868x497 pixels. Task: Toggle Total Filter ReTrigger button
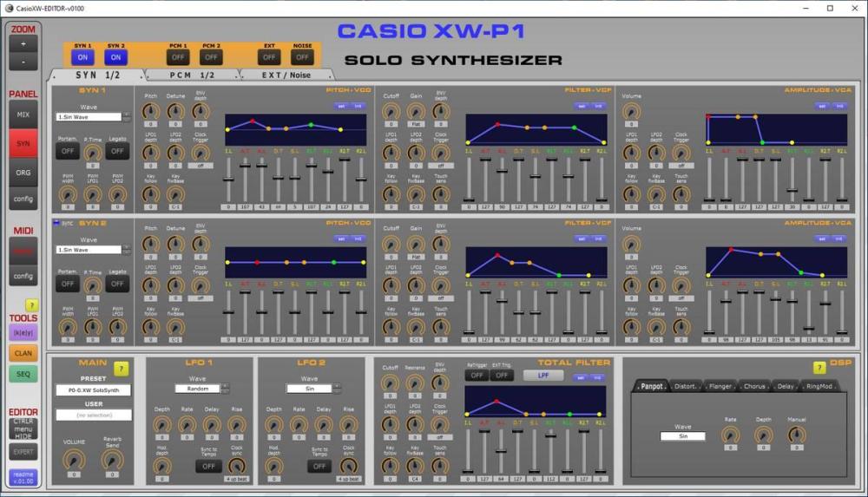(476, 376)
